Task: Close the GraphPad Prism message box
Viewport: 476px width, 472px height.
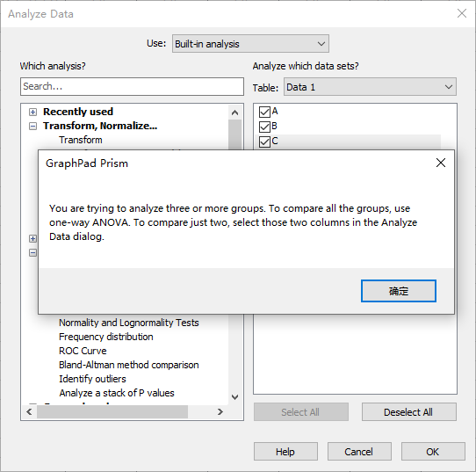Action: pos(441,163)
